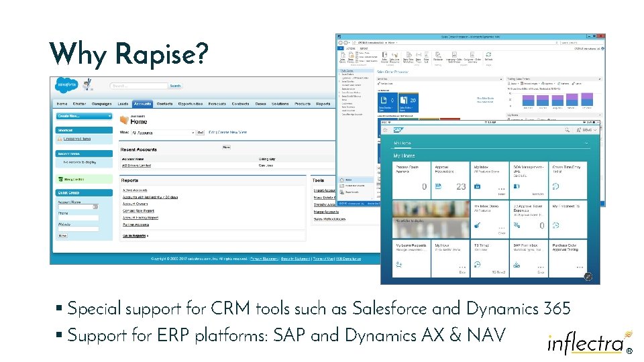
Task: Open the Forecasts tab in Salesforce
Action: tap(217, 104)
